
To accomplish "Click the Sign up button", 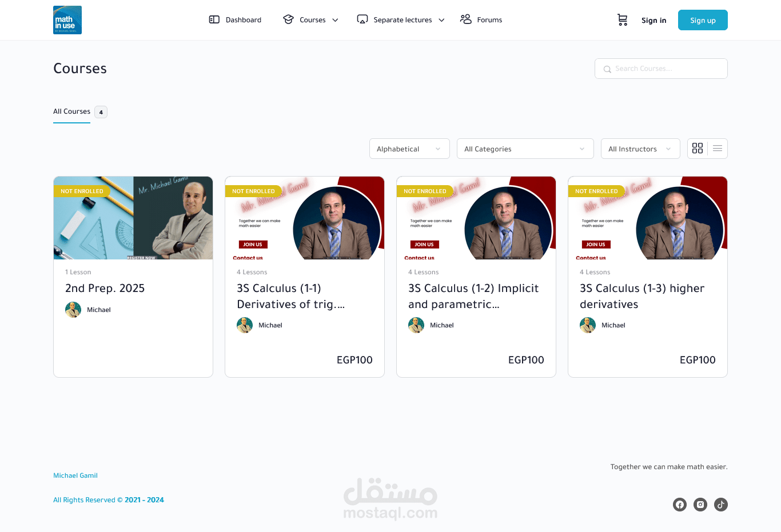I will point(703,20).
